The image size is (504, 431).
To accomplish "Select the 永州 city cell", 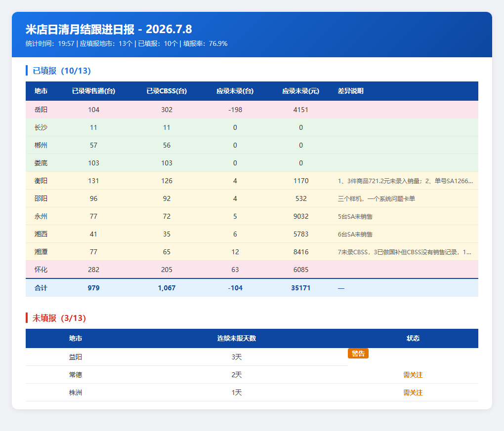I will pyautogui.click(x=41, y=216).
